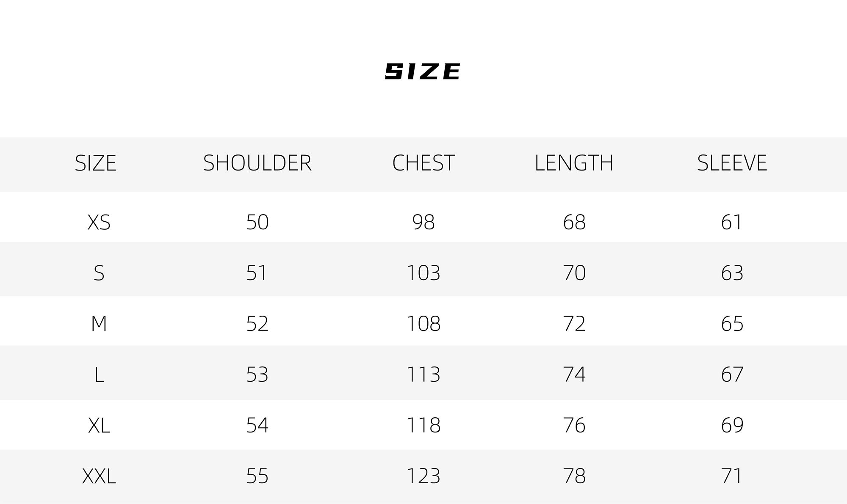The image size is (847, 504).
Task: Select sleeve value 67 in L row
Action: (x=732, y=375)
